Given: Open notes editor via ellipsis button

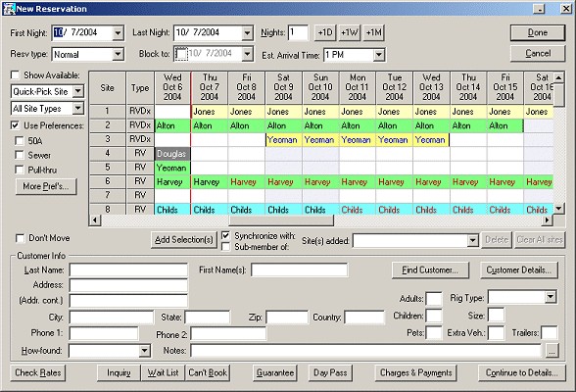Looking at the screenshot, I should tap(552, 351).
